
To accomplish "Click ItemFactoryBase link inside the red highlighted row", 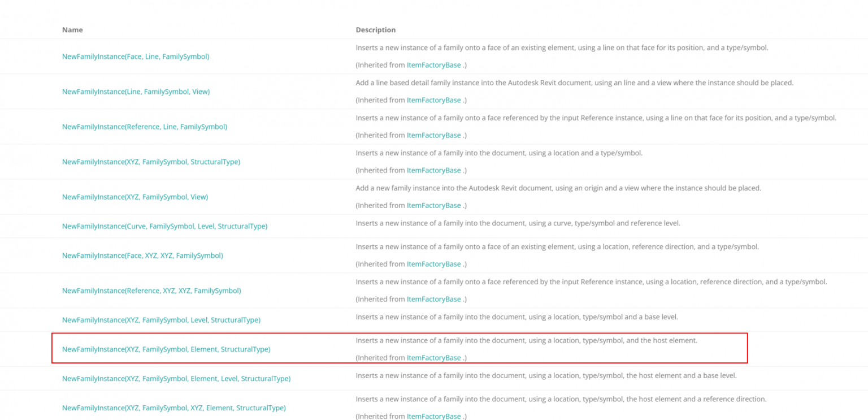I will point(433,358).
